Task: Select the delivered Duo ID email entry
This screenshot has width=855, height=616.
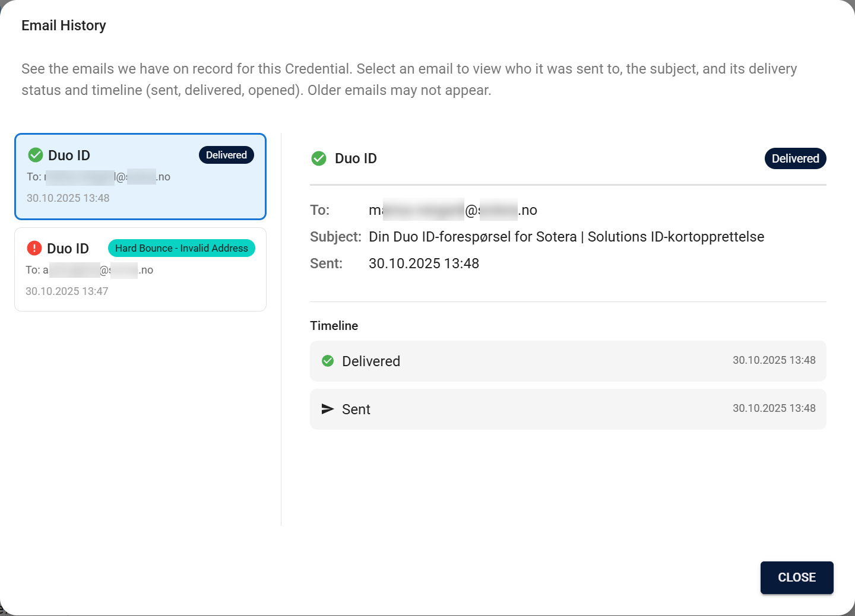Action: click(x=140, y=176)
